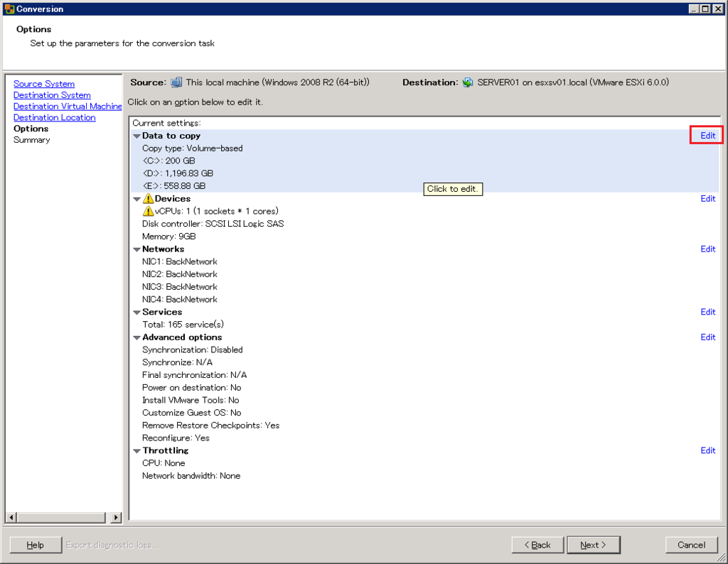The image size is (728, 564).
Task: Click the Cancel button
Action: click(691, 545)
